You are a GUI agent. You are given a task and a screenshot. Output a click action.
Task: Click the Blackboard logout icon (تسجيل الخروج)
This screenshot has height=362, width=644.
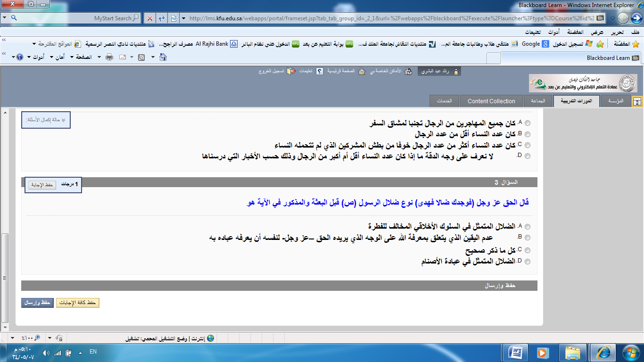tap(291, 71)
